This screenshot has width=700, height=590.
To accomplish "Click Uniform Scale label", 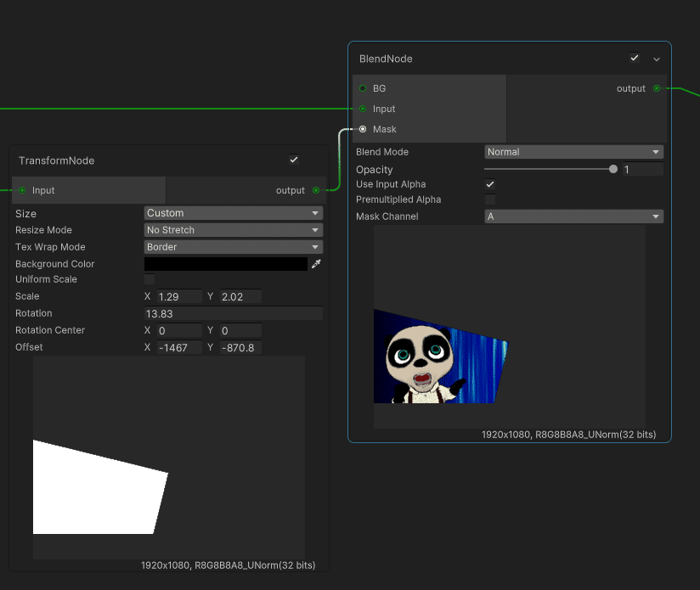I will (46, 279).
